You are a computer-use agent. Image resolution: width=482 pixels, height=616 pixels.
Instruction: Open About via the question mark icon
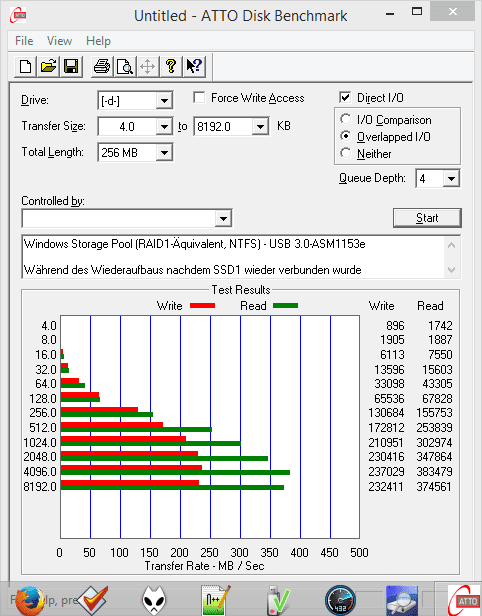click(170, 66)
